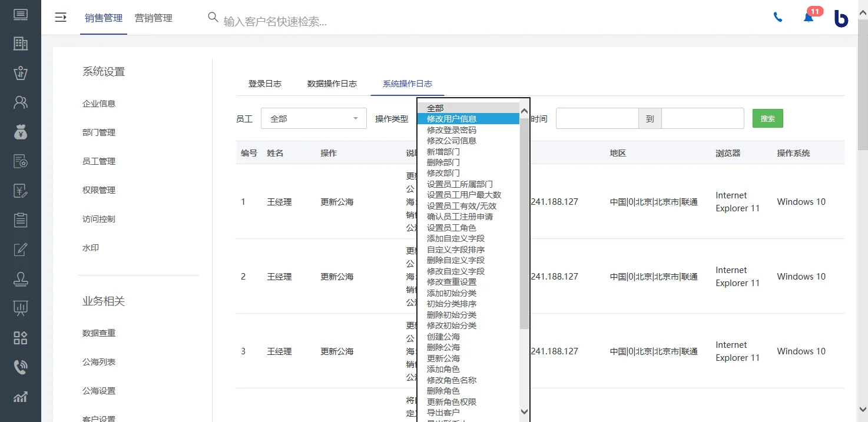Choose 修改用户信息 from the dropdown list
Image resolution: width=868 pixels, height=422 pixels.
(468, 119)
